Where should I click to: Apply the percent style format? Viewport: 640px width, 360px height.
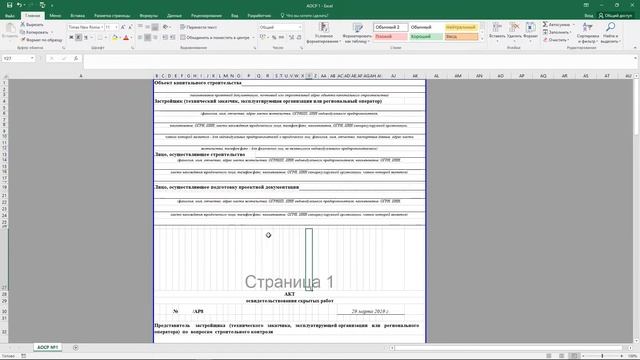tap(274, 38)
